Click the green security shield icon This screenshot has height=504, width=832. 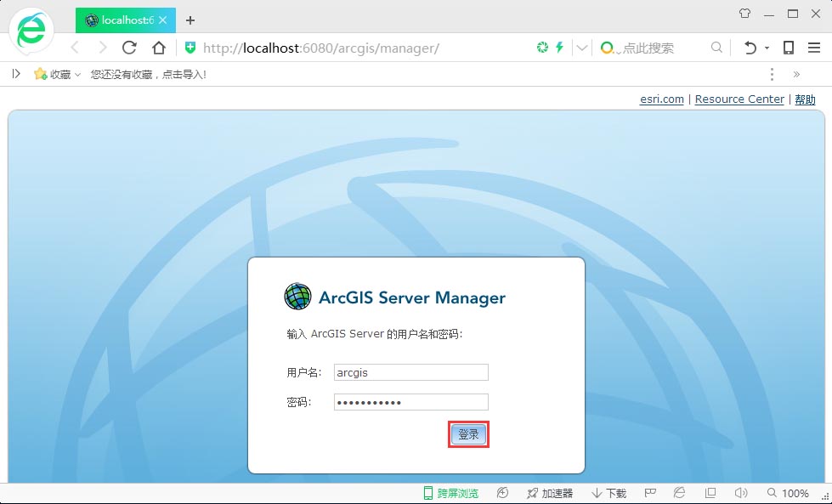point(190,48)
